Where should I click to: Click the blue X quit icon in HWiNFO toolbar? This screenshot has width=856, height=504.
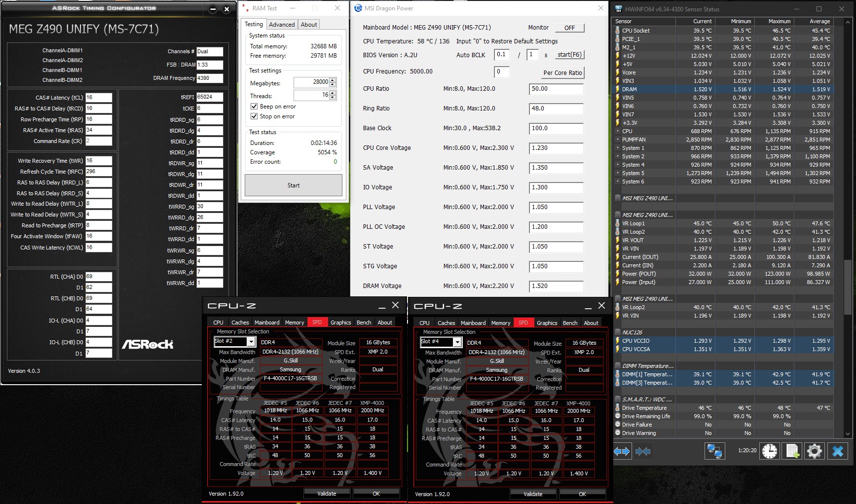pos(838,451)
